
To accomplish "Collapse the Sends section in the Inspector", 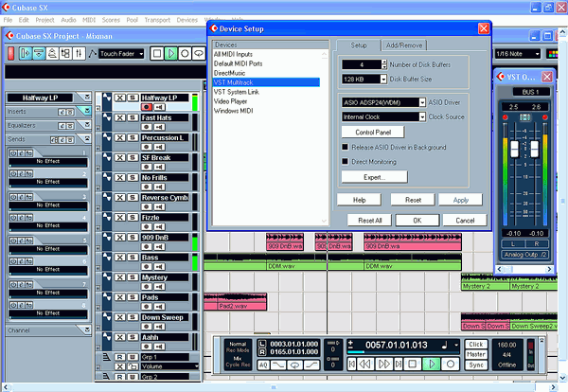I will (x=87, y=138).
